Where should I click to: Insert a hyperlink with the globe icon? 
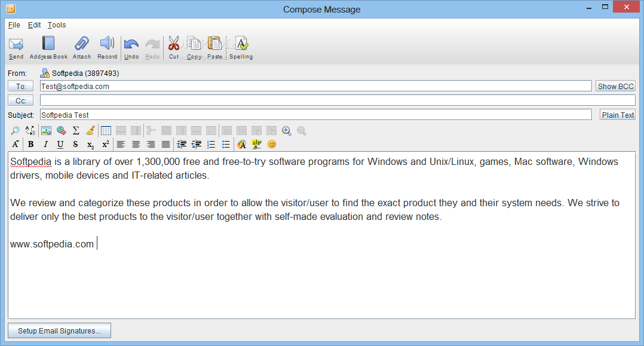(61, 131)
